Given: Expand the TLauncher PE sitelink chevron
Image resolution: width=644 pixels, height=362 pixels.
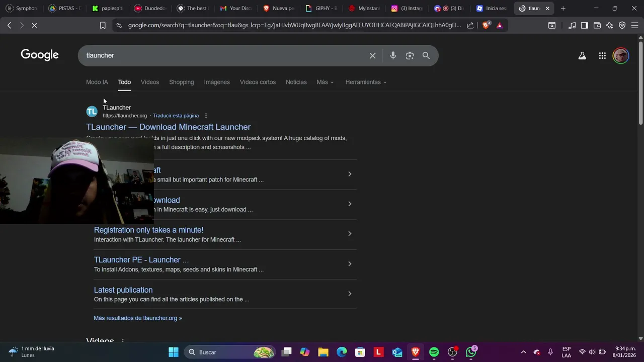Looking at the screenshot, I should coord(350,263).
